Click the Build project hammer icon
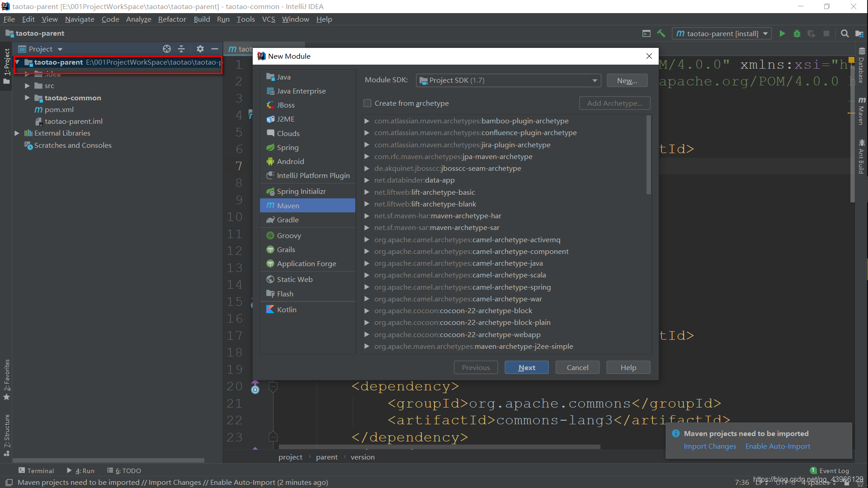Image resolution: width=868 pixels, height=488 pixels. [661, 33]
